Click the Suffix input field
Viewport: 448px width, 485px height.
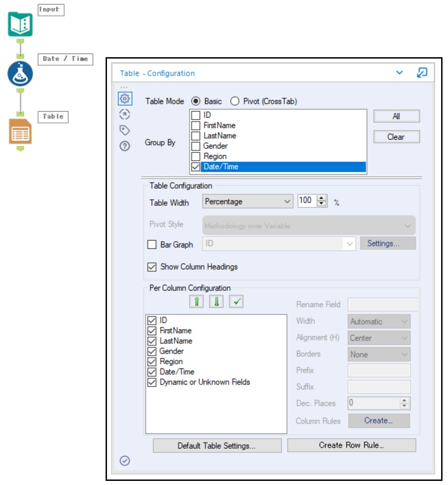coord(379,387)
